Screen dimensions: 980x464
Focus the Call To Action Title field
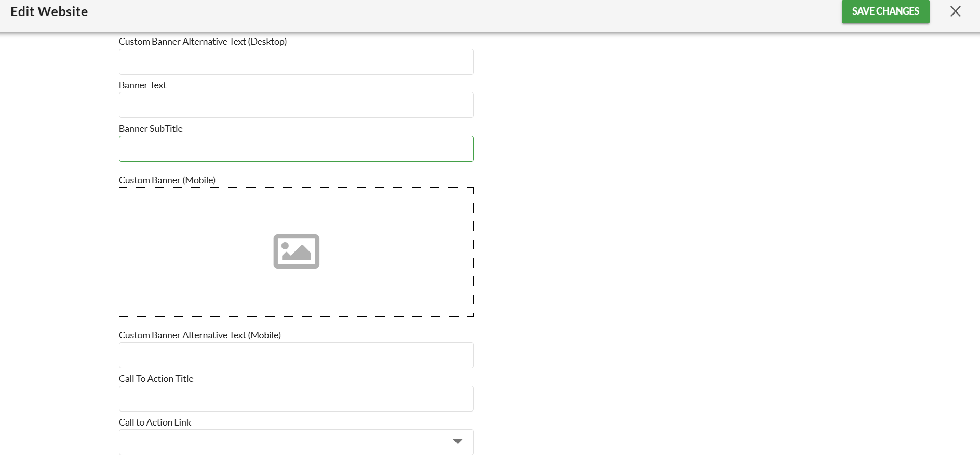point(296,399)
